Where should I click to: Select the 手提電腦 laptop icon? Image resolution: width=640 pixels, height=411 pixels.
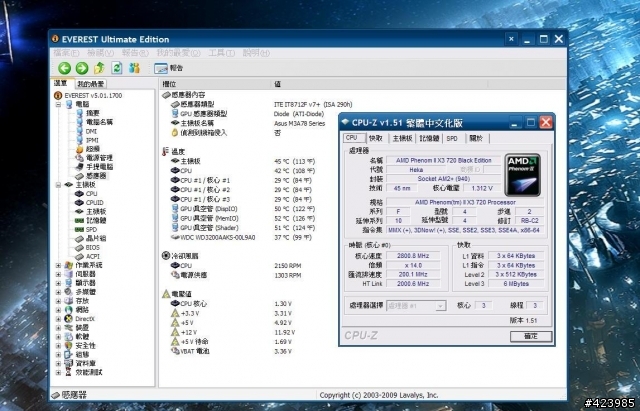[x=80, y=167]
